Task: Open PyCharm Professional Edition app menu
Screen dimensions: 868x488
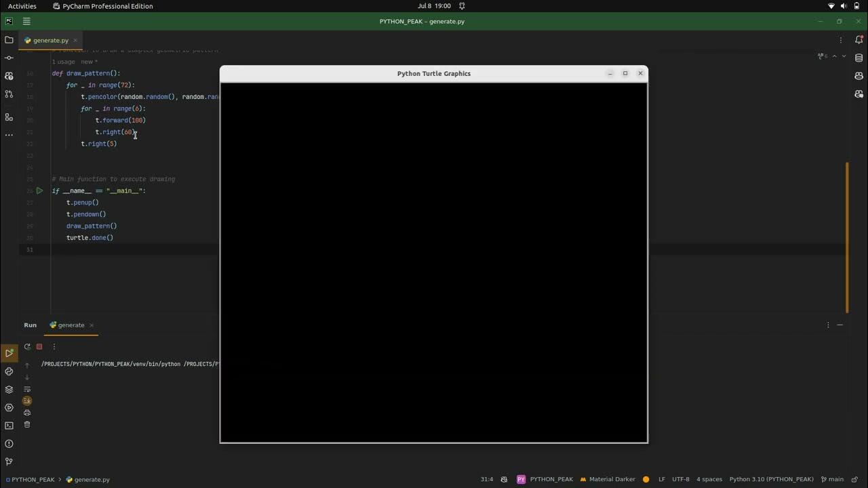Action: (x=103, y=6)
